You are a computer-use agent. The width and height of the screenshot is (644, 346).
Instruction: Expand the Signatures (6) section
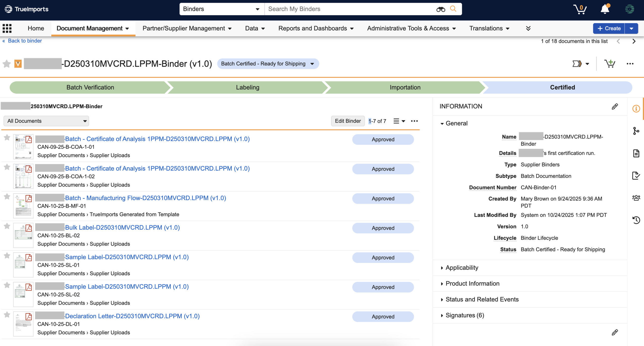pos(464,315)
